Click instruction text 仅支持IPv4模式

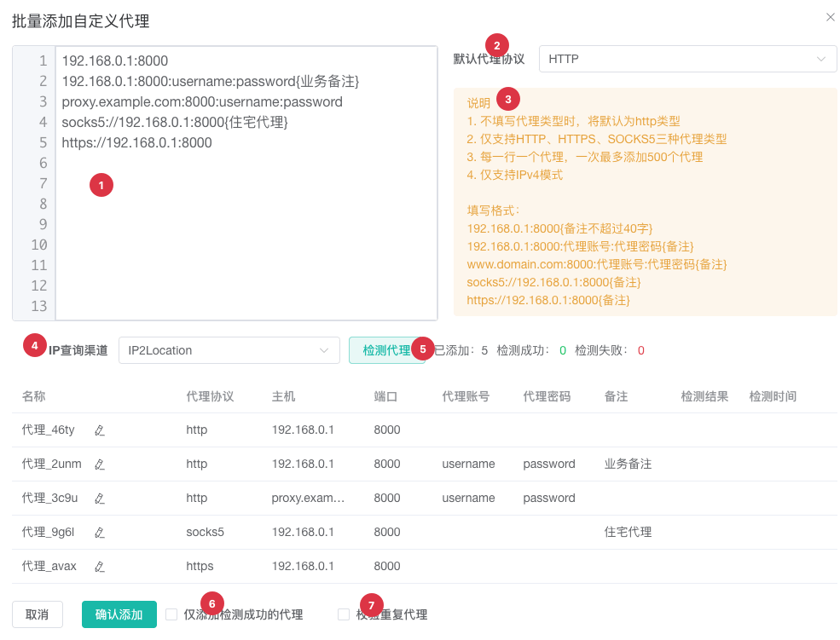(514, 175)
